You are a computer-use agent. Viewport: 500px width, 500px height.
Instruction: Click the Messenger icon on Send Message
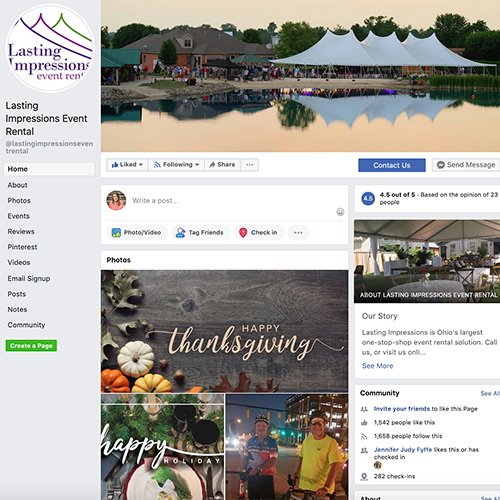[x=441, y=165]
